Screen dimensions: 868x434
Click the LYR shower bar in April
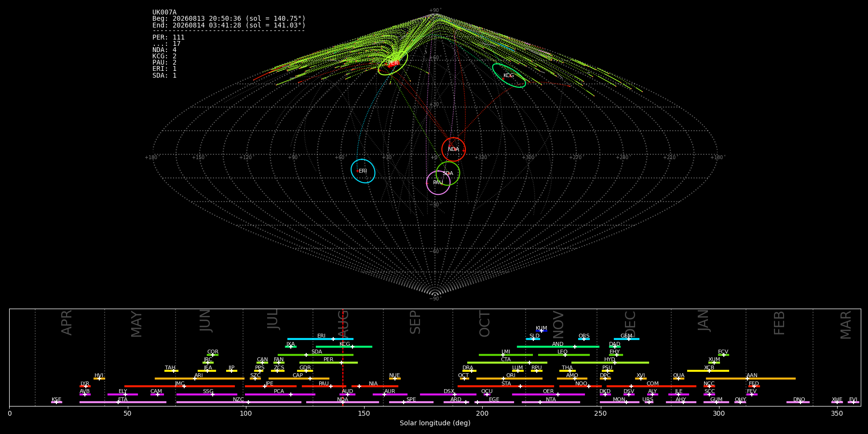[x=85, y=386]
